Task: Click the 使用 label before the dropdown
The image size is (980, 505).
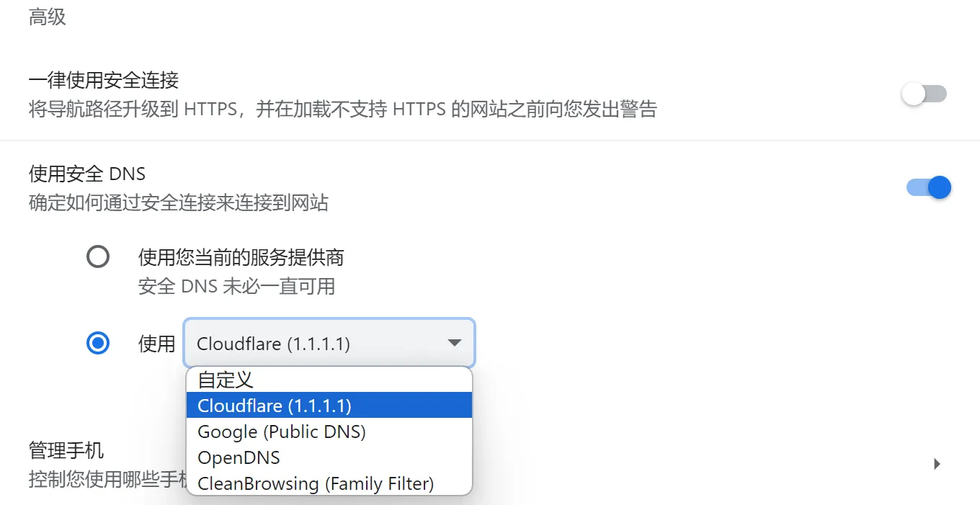Action: pos(156,344)
